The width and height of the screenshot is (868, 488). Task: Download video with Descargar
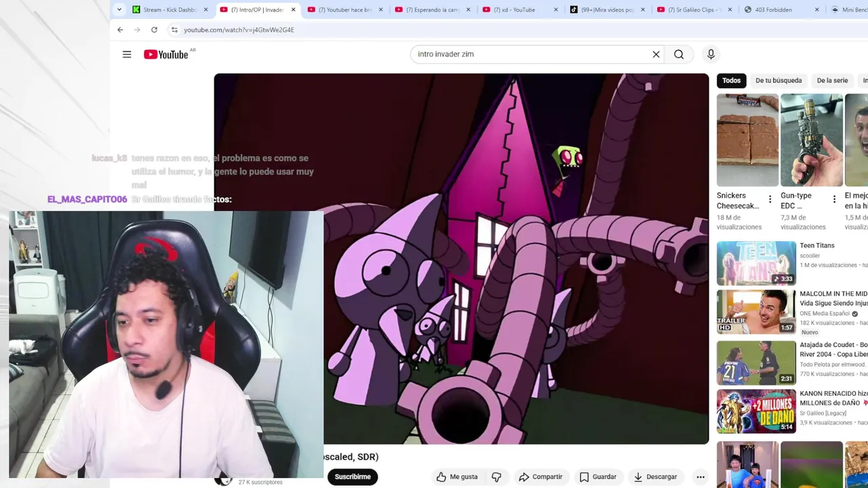(655, 476)
